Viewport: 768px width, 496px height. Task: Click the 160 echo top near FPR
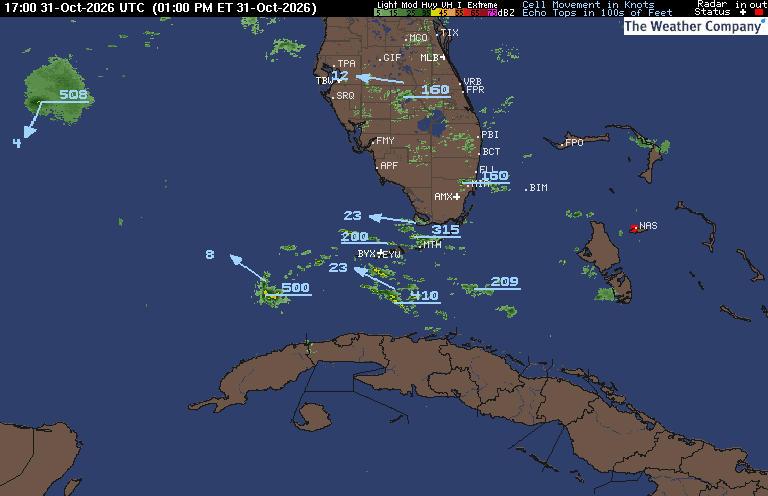pyautogui.click(x=435, y=89)
